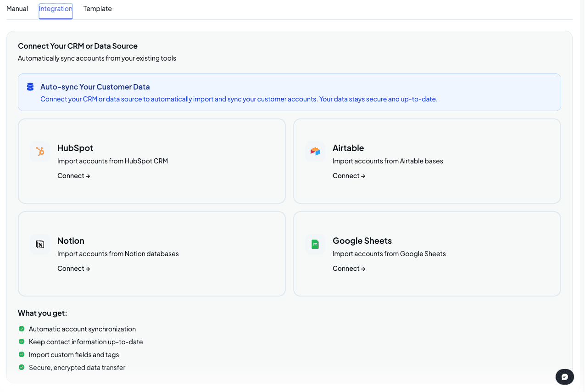This screenshot has height=392, width=585.
Task: Click the Notion integration card
Action: (151, 253)
